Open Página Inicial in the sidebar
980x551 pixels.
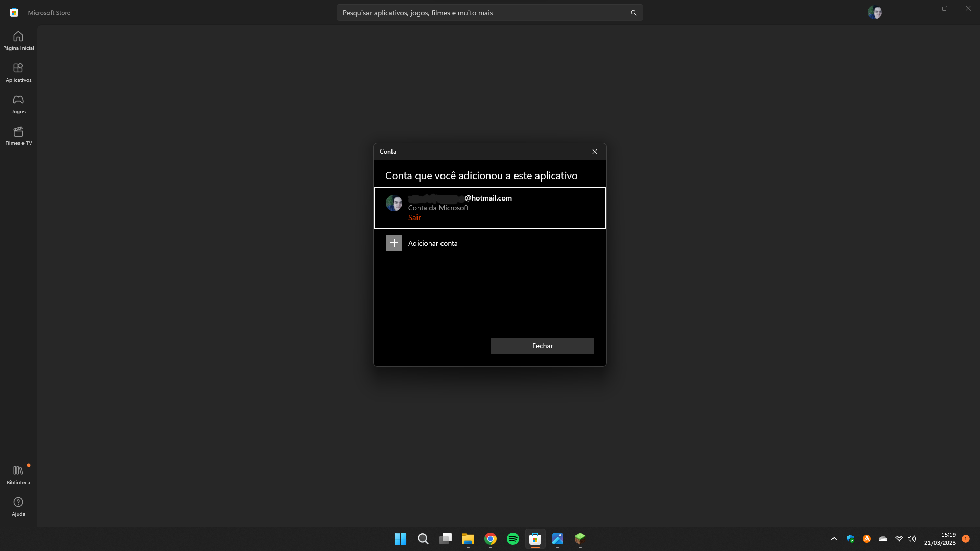pos(18,41)
